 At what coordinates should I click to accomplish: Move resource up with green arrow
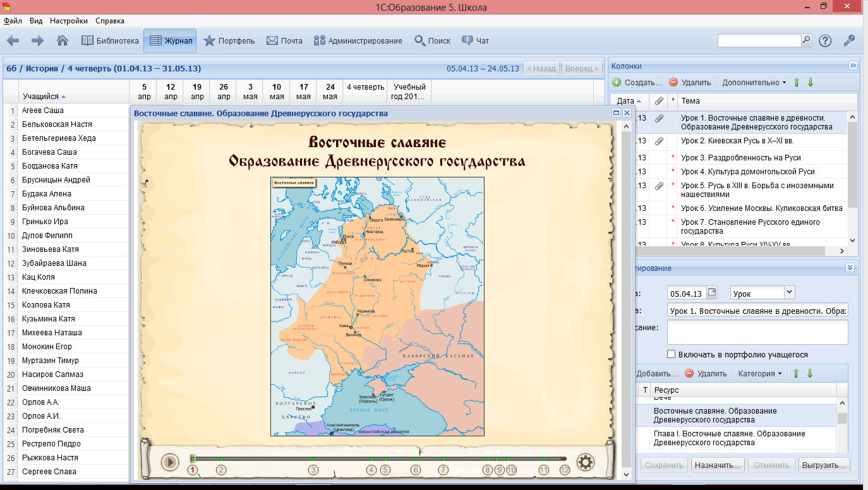coord(796,373)
